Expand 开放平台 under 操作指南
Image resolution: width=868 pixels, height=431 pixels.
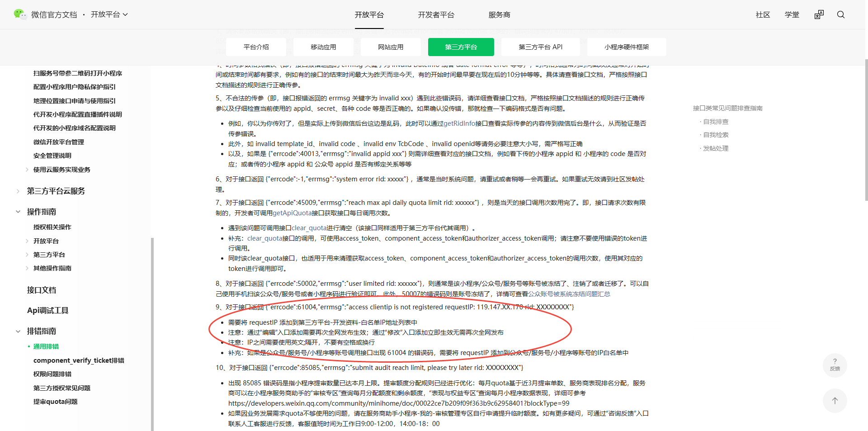coord(27,241)
